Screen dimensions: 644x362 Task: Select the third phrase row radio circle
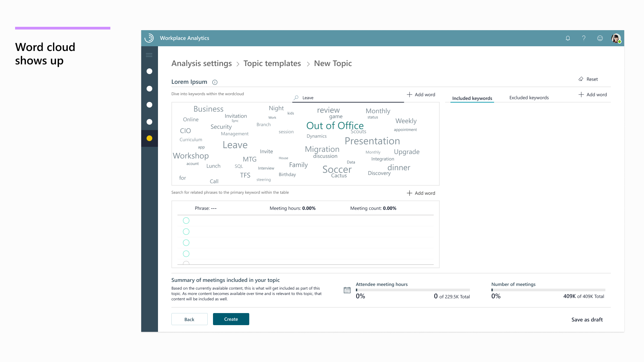coord(186,243)
